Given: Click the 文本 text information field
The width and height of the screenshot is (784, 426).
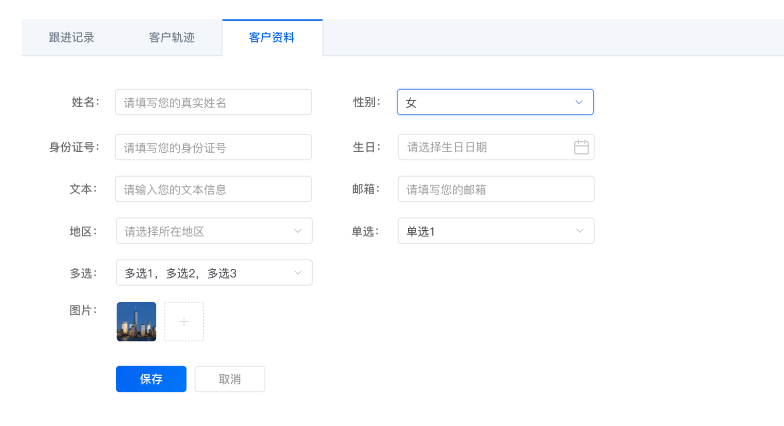Looking at the screenshot, I should click(213, 189).
